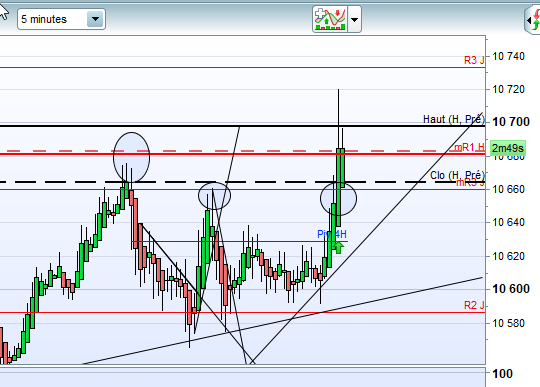
Task: Select the ellipse around the breakout candle
Action: click(339, 199)
